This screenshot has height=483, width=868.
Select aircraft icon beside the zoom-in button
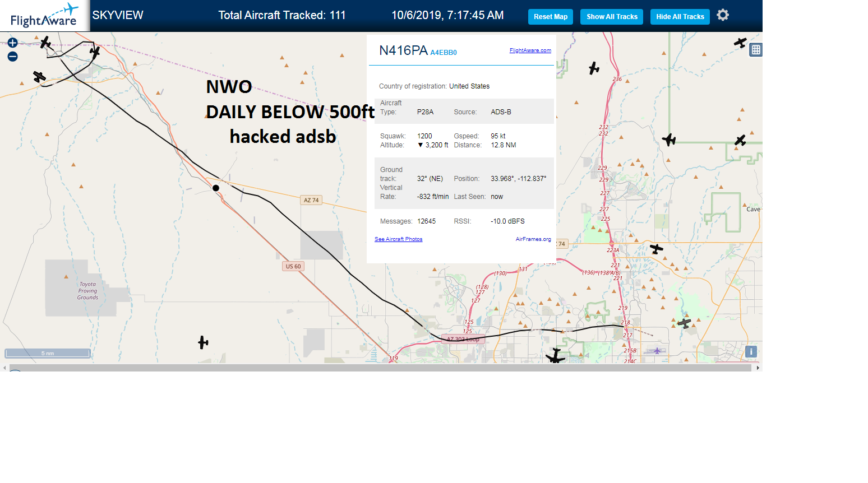click(x=45, y=43)
